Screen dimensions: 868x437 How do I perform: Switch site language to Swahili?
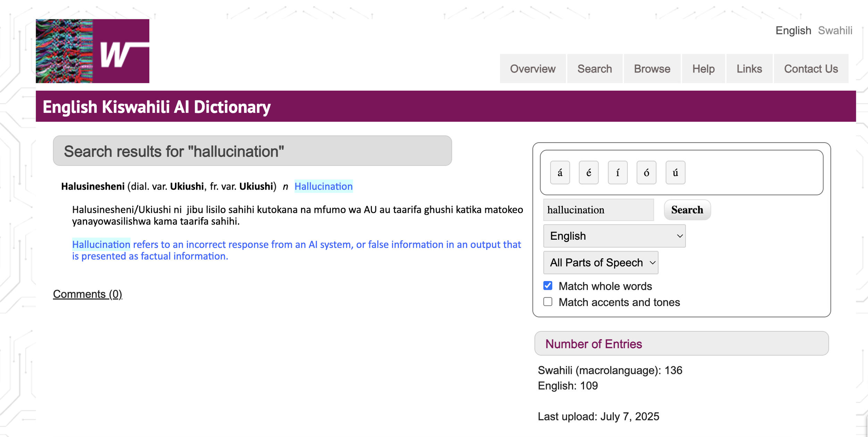835,31
